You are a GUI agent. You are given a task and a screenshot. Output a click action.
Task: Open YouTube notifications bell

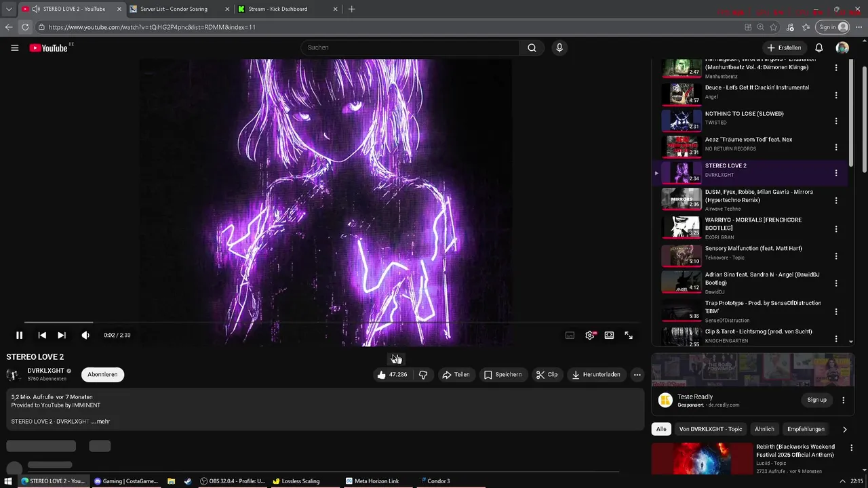819,47
